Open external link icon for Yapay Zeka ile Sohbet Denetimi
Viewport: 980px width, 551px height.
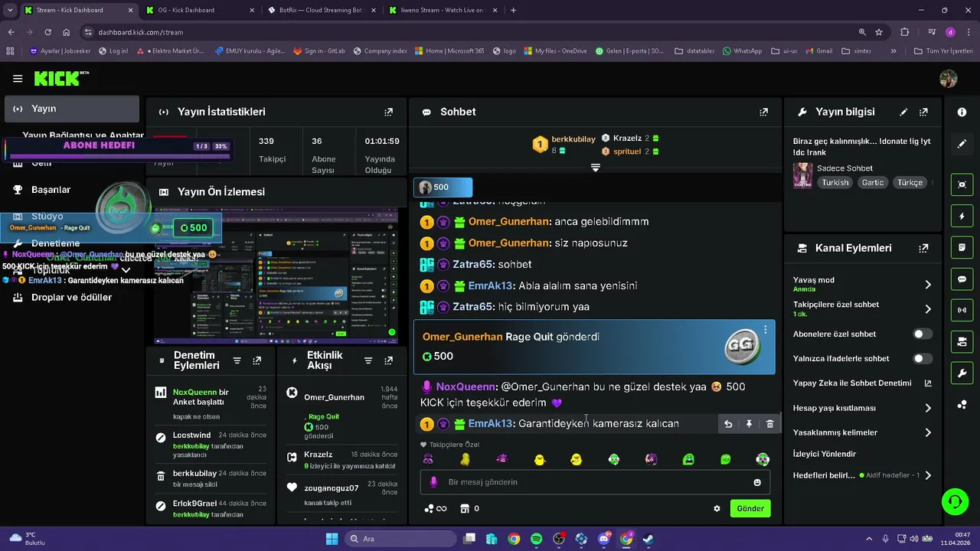point(928,383)
